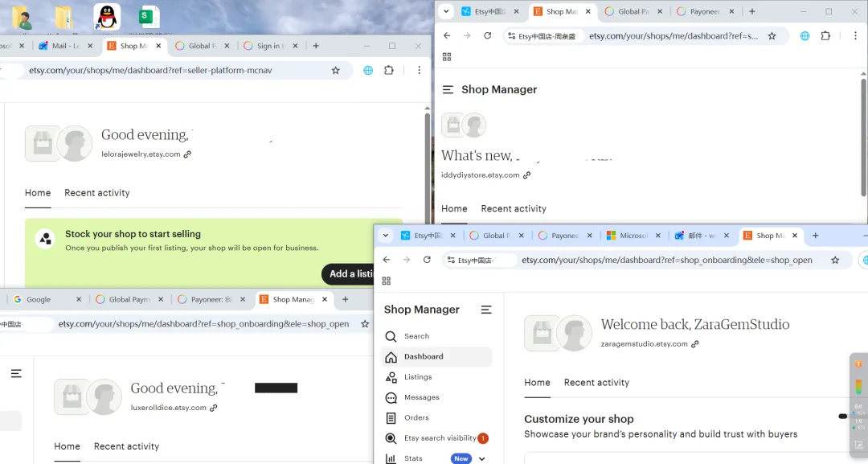The width and height of the screenshot is (868, 464).
Task: Switch to Microsoft browser tab in ZaraGemStudio window
Action: [633, 236]
